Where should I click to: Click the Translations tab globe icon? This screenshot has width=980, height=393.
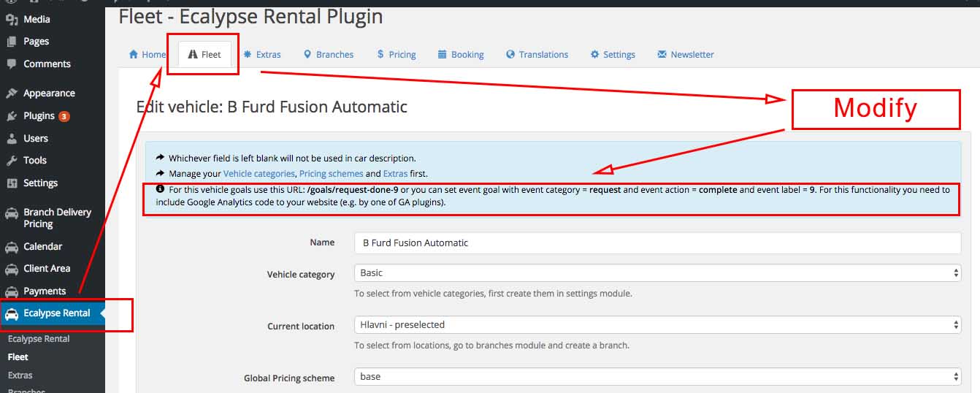(x=510, y=54)
